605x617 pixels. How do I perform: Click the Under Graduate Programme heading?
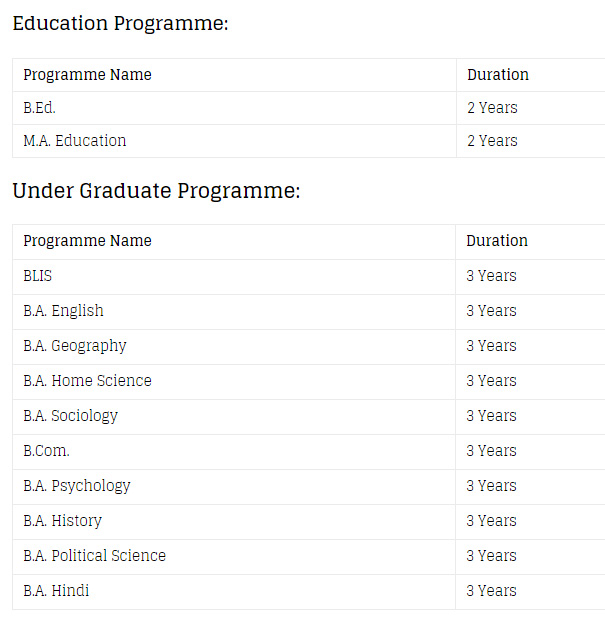click(x=156, y=191)
